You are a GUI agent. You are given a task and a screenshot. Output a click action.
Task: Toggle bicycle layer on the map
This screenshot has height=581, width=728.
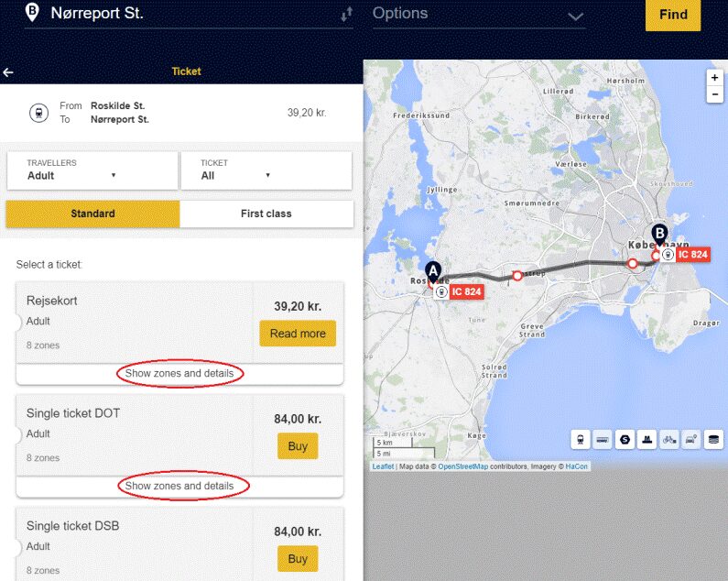(668, 440)
